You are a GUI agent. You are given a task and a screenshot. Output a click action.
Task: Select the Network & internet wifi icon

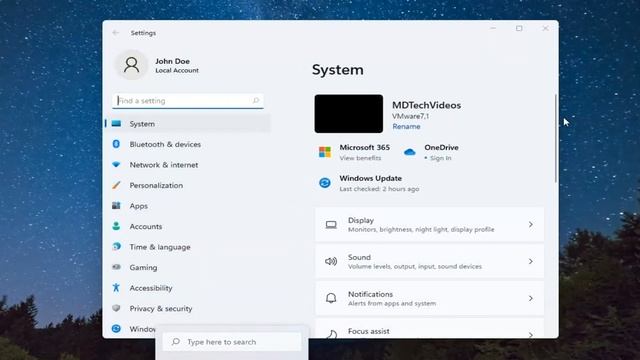click(x=116, y=164)
